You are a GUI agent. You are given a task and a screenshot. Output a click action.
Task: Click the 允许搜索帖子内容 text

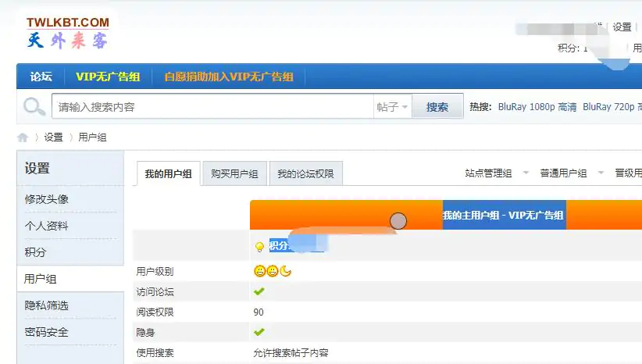291,352
